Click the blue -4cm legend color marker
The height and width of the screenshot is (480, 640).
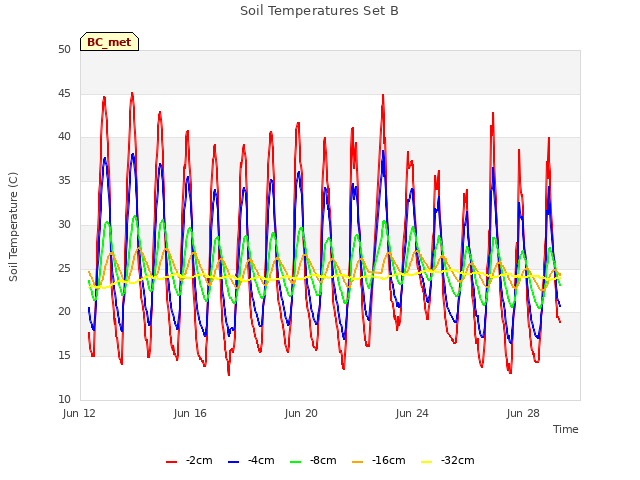click(x=233, y=462)
